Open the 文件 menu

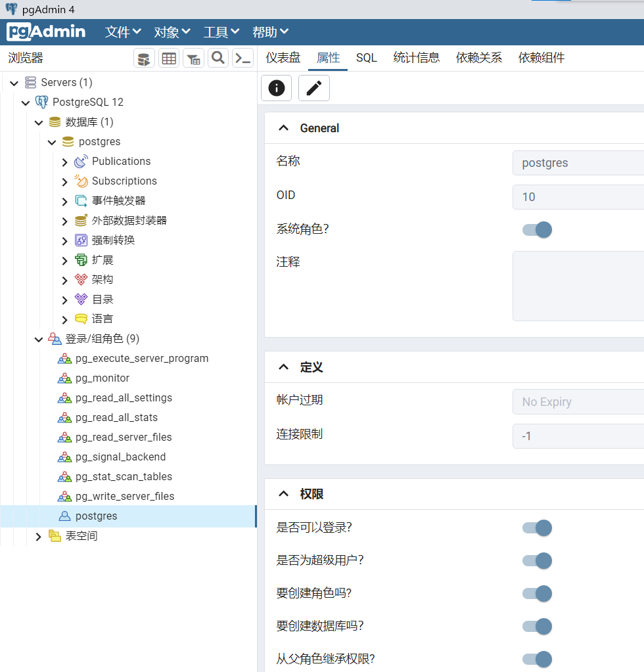click(x=123, y=32)
